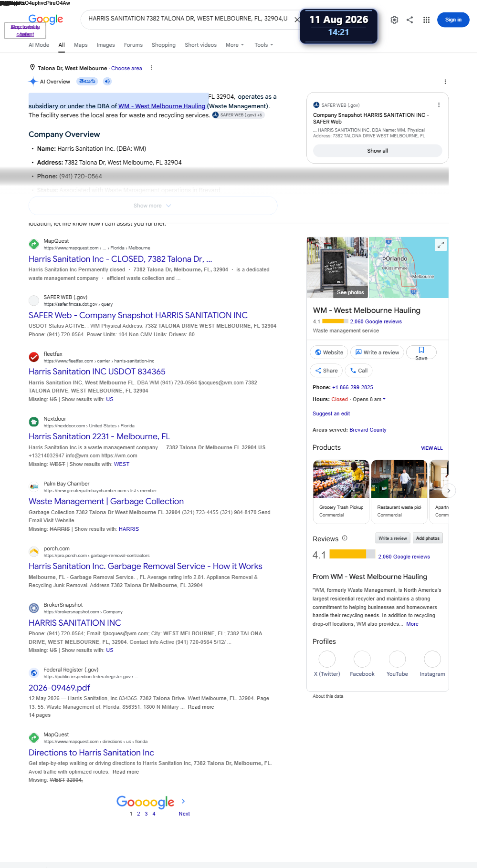Click Palm Bay Chamber result favicon
Viewport: 483px width, 868px height.
(x=34, y=487)
